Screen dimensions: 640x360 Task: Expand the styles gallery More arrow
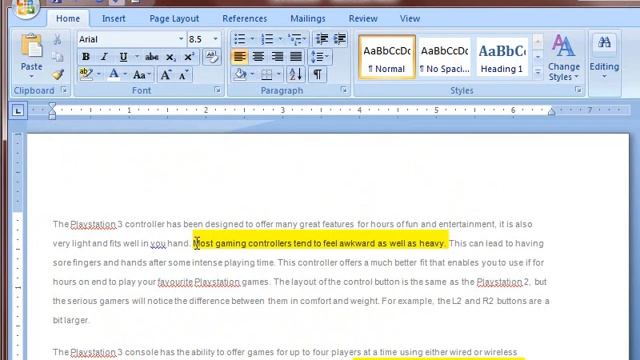click(538, 73)
